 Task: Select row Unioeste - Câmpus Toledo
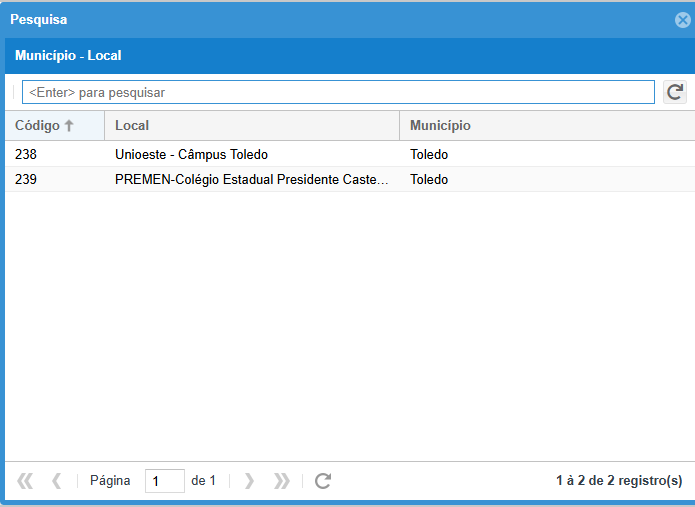[x=191, y=155]
